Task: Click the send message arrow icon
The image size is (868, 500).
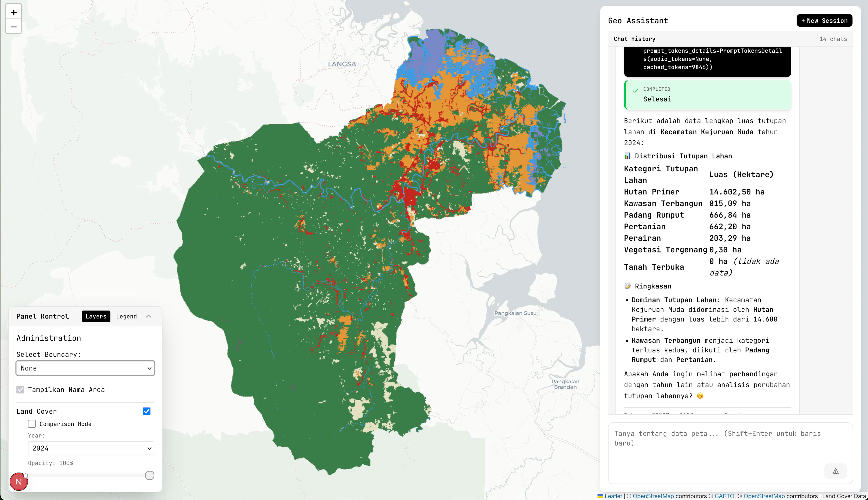Action: pyautogui.click(x=835, y=471)
